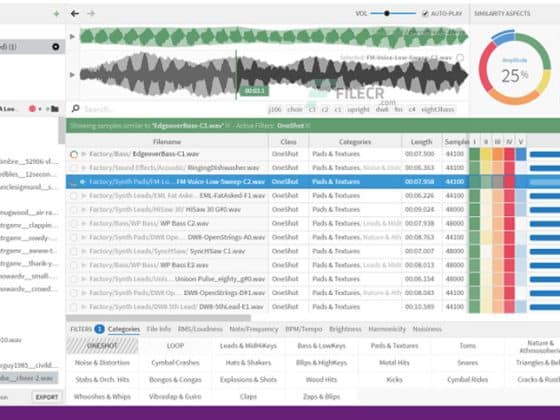560x420 pixels.
Task: Click the 'upright' suggested search tag
Action: coord(359,109)
